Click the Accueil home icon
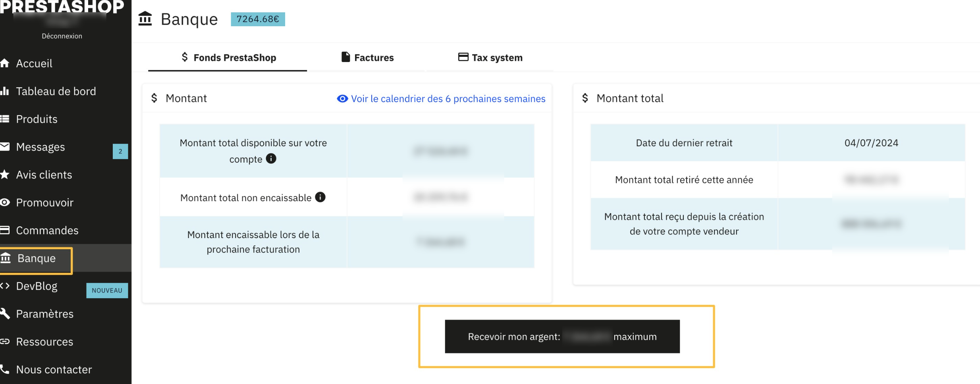 tap(4, 63)
